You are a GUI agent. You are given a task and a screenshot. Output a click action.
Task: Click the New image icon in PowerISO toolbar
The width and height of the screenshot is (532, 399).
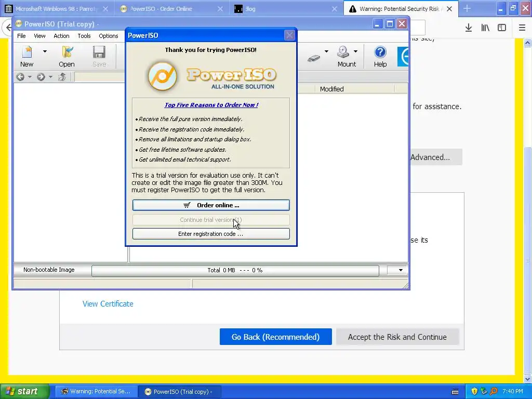pyautogui.click(x=27, y=52)
